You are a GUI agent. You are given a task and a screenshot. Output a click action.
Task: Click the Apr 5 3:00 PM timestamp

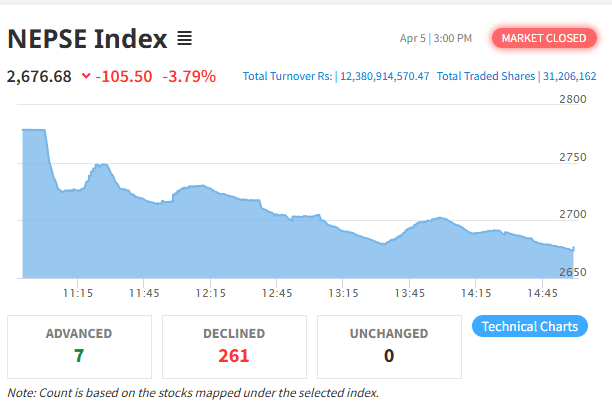(x=436, y=38)
